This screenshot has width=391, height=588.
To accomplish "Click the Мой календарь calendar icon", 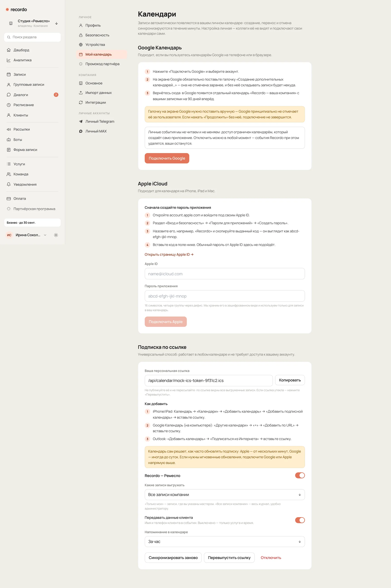I will click(x=81, y=54).
